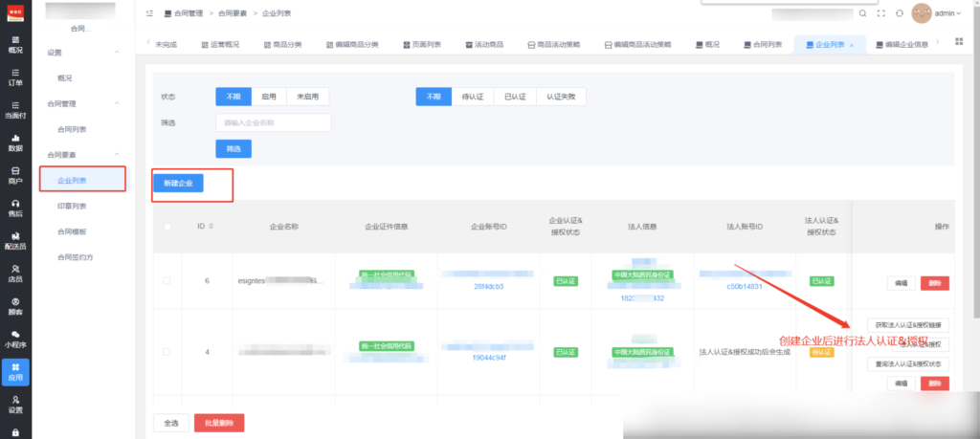The width and height of the screenshot is (980, 439).
Task: Click the enterprise name filter input field
Action: coord(273,122)
